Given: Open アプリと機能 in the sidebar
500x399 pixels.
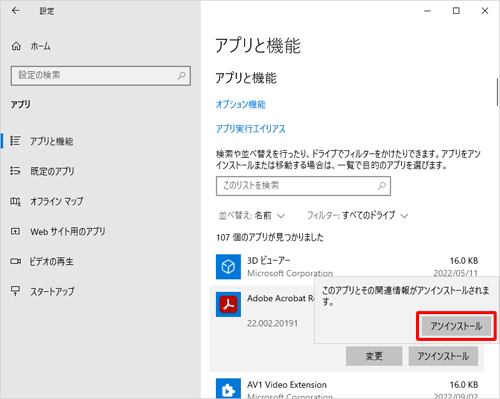Looking at the screenshot, I should pos(52,141).
